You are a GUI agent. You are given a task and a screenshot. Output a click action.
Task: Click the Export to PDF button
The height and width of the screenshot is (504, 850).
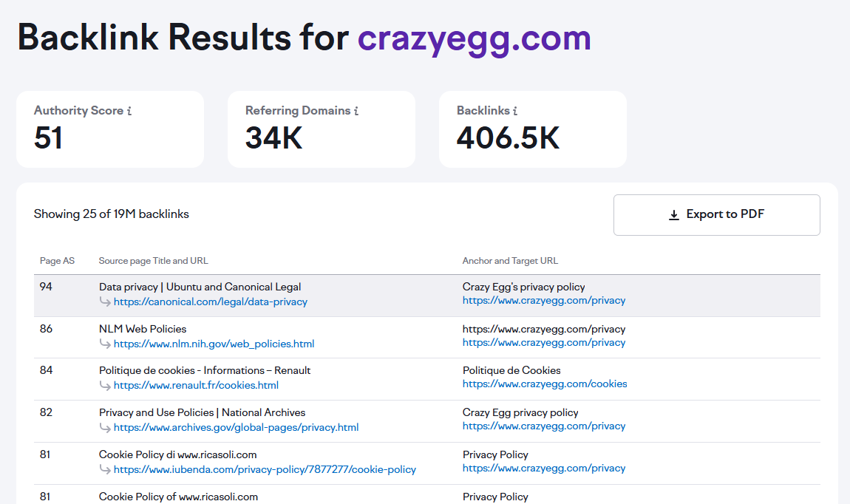[x=716, y=214]
